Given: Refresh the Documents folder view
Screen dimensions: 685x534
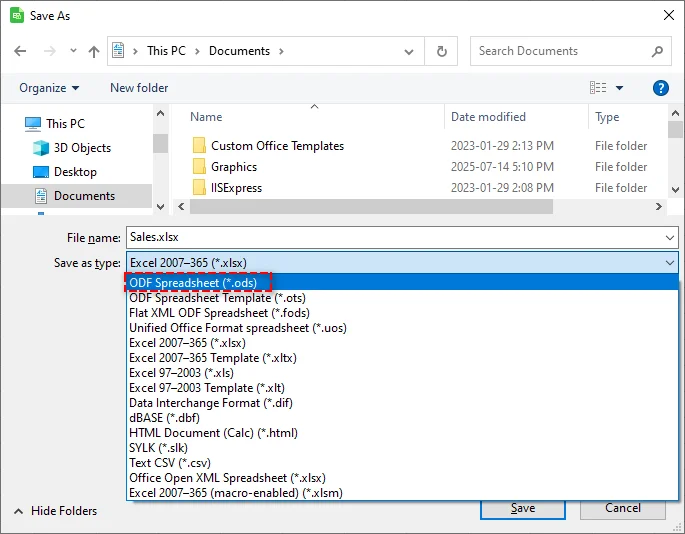Looking at the screenshot, I should (x=442, y=52).
